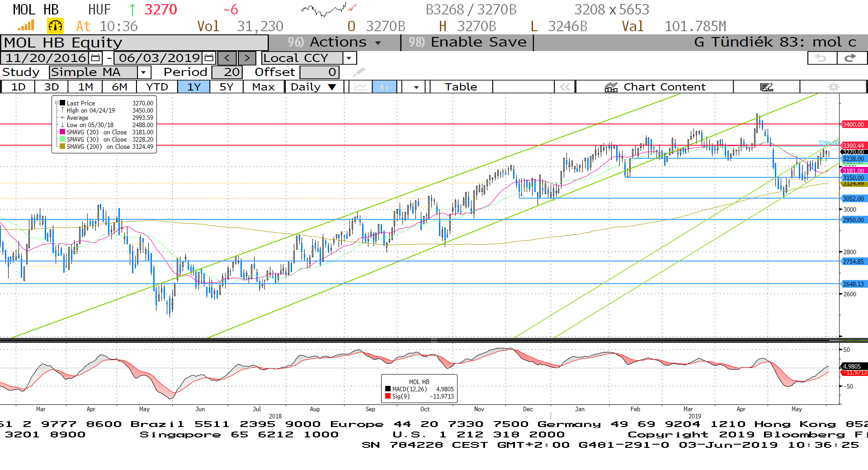Click the SMAVG (200) on Close legend text

pyautogui.click(x=98, y=147)
